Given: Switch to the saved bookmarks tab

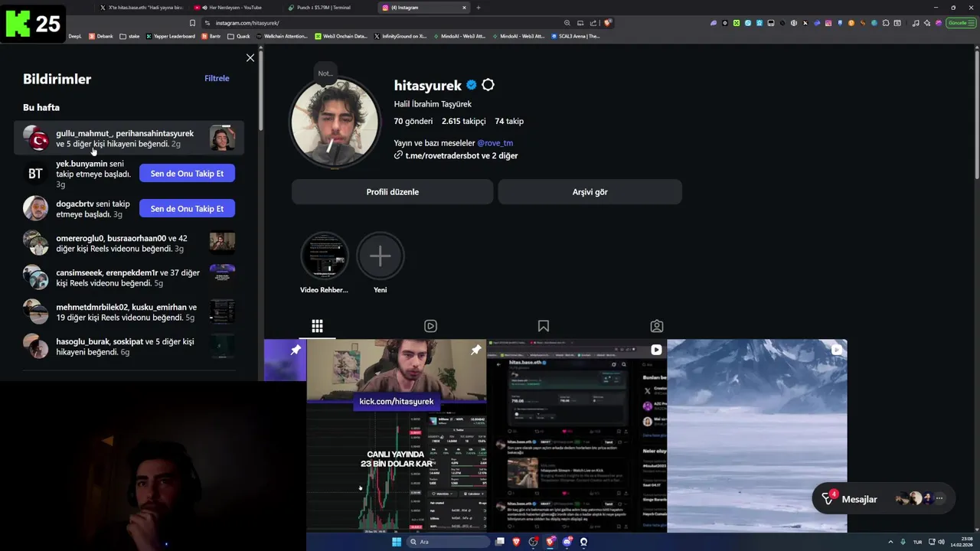Looking at the screenshot, I should point(544,326).
